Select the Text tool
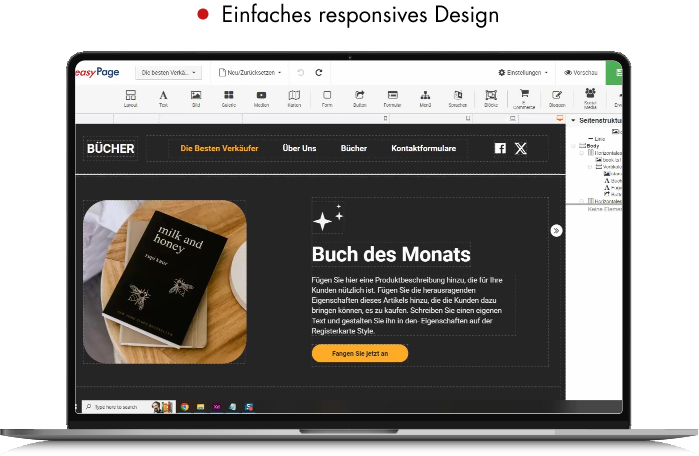Image resolution: width=699 pixels, height=456 pixels. coord(164,99)
